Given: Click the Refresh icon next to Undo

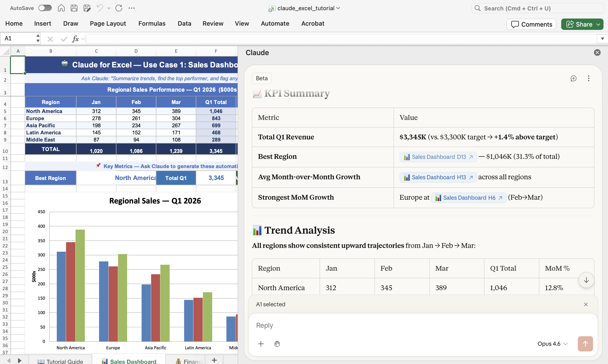Looking at the screenshot, I should [119, 8].
